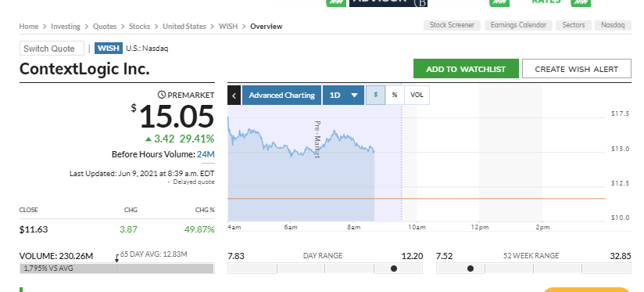
Task: Click the ADD TO WATCHLIST button
Action: (466, 69)
